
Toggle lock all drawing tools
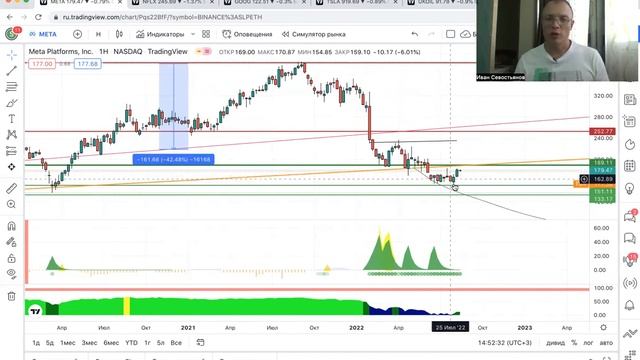coord(11,258)
